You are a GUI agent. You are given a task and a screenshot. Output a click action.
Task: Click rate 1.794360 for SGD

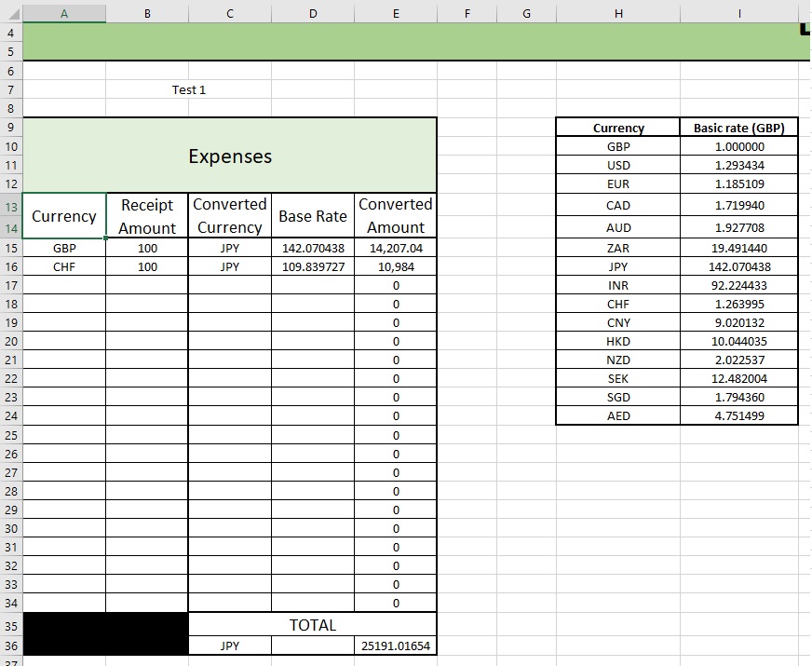pos(739,397)
